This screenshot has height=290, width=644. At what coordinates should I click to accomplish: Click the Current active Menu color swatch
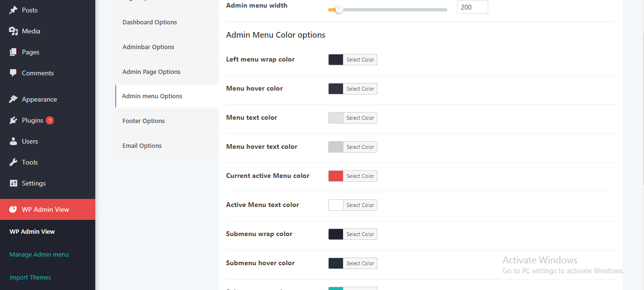pyautogui.click(x=336, y=176)
